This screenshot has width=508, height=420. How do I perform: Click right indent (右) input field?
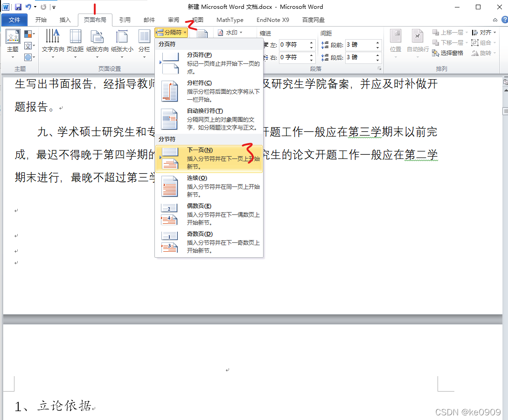coord(293,57)
